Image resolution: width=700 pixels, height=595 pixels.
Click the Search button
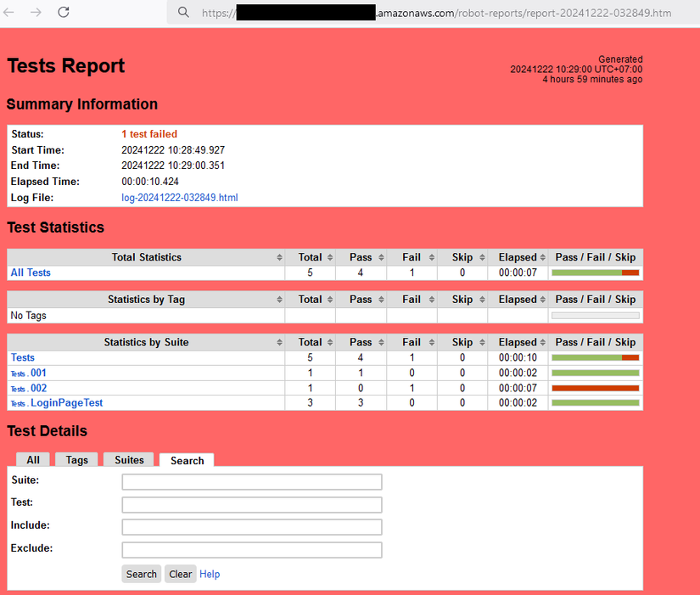pos(141,574)
